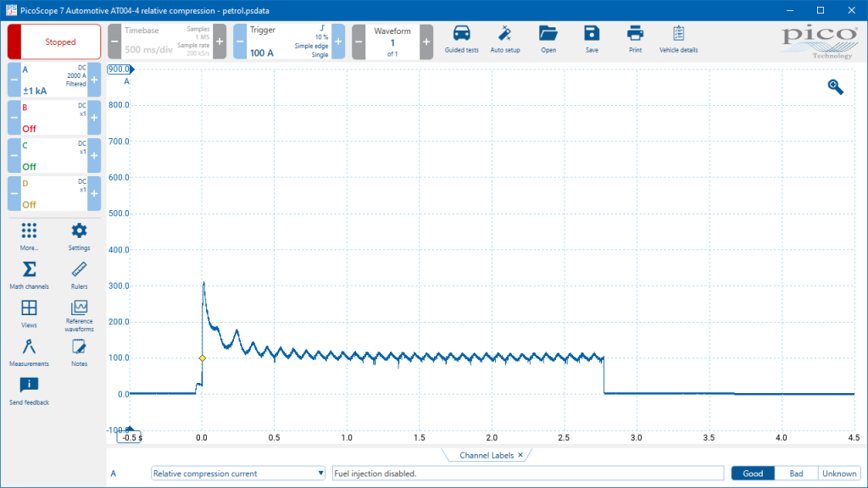Screen dimensions: 868x488
Task: Close the Channel Labels tab
Action: (520, 456)
